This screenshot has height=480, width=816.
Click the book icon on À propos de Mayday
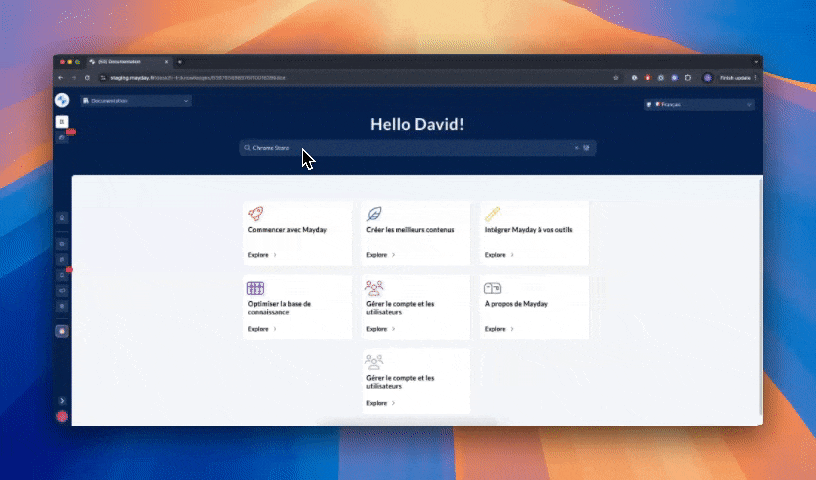tap(492, 288)
